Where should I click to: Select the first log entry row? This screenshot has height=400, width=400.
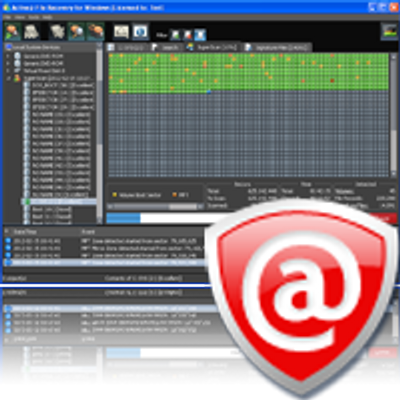(x=104, y=241)
